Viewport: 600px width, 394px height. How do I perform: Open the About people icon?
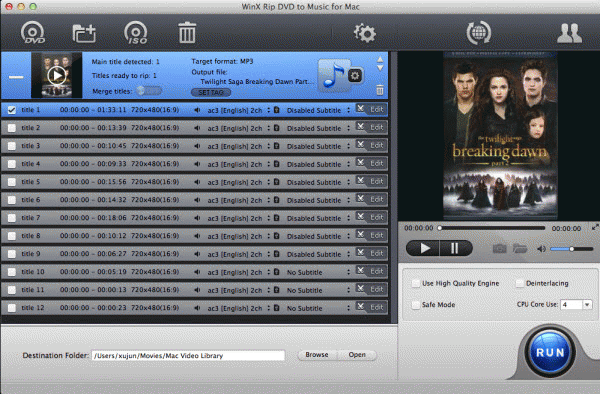(x=569, y=33)
